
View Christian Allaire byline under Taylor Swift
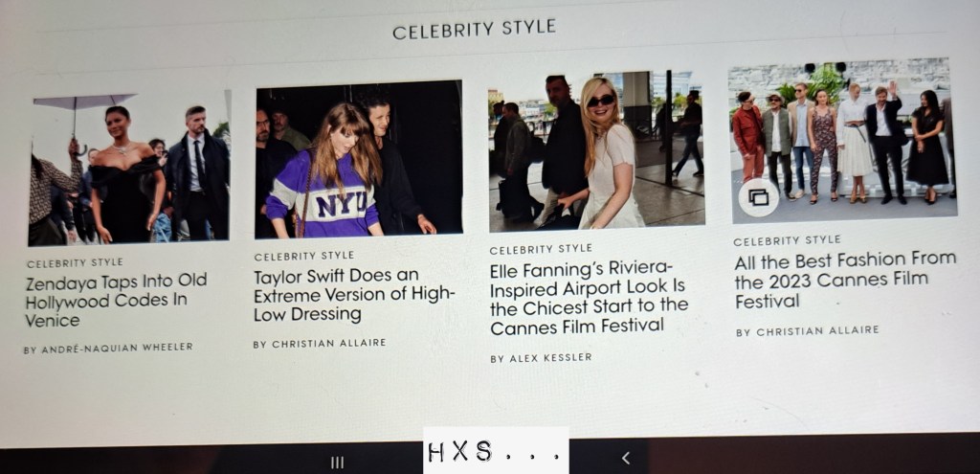tap(320, 344)
